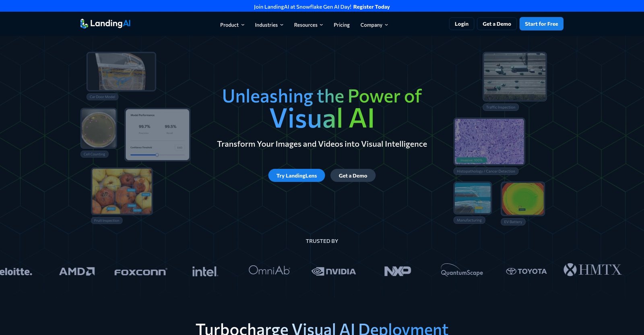
Task: Expand the Product dropdown menu
Action: (232, 25)
